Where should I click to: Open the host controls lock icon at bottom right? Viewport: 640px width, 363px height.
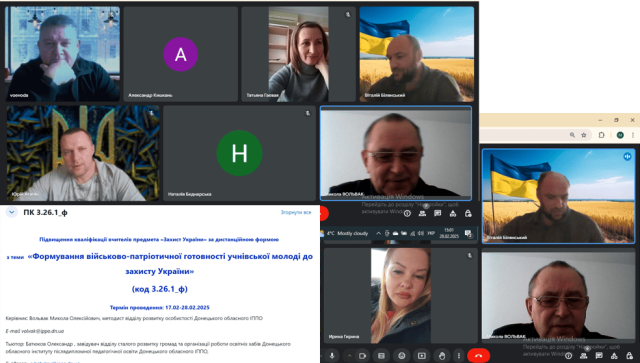629,356
